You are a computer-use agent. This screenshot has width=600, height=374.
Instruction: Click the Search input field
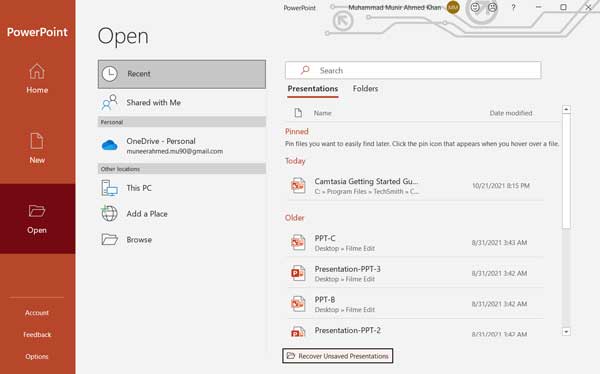coord(413,70)
